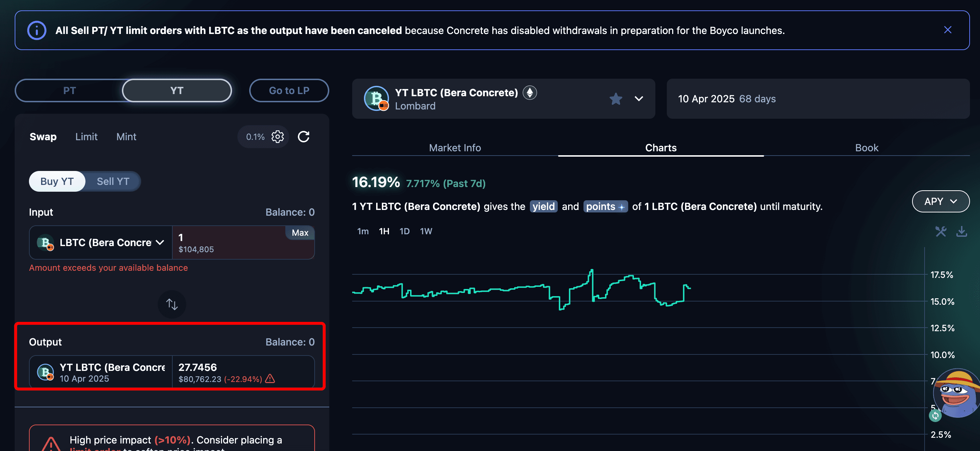This screenshot has height=451, width=980.
Task: Choose the Sell YT option
Action: [113, 181]
